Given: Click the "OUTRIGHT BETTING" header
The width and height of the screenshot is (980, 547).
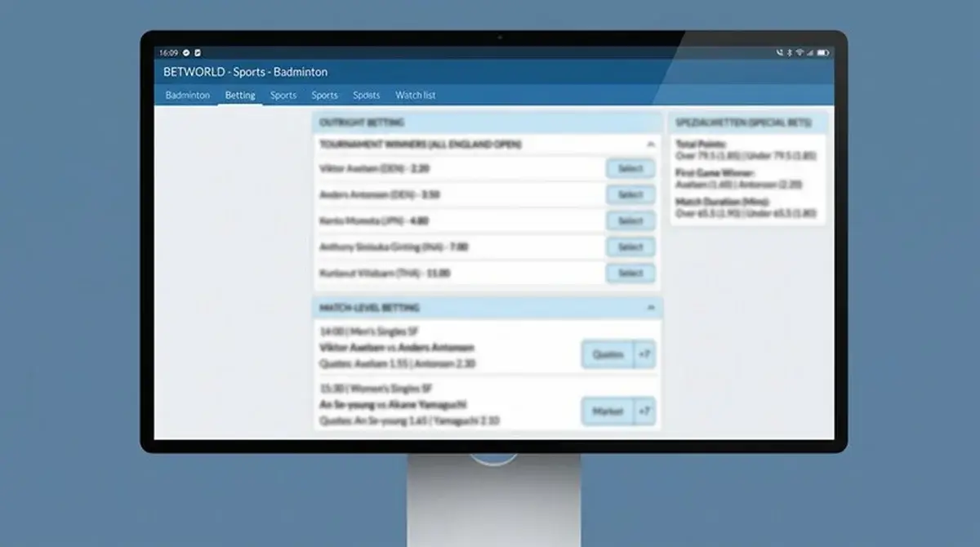Looking at the screenshot, I should (x=363, y=123).
